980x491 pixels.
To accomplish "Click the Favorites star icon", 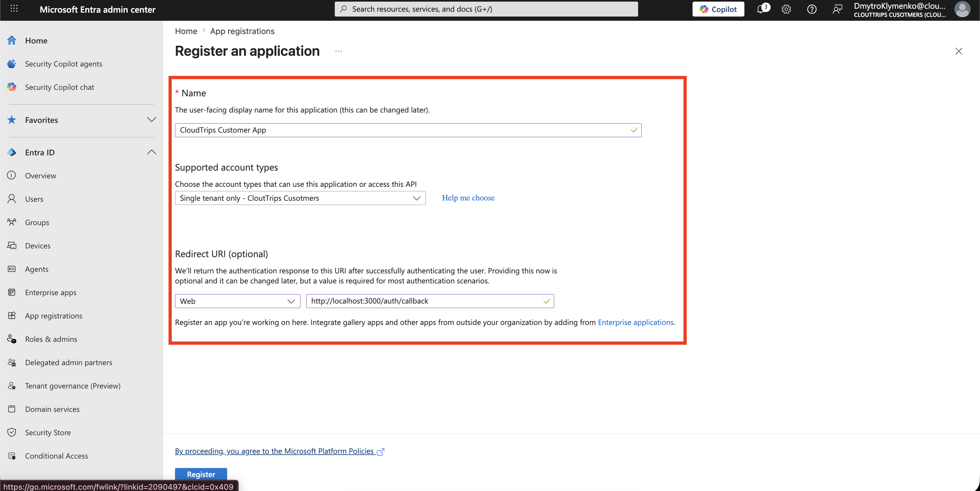I will coord(12,120).
